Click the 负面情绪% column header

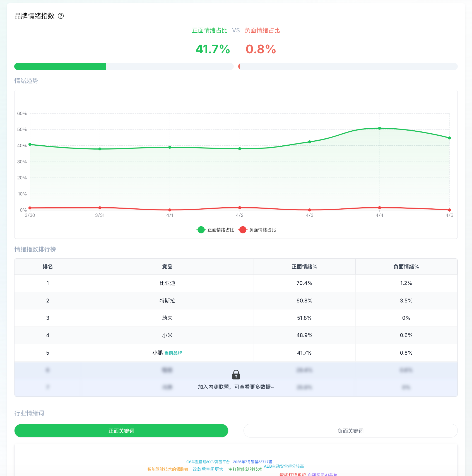[x=406, y=266]
